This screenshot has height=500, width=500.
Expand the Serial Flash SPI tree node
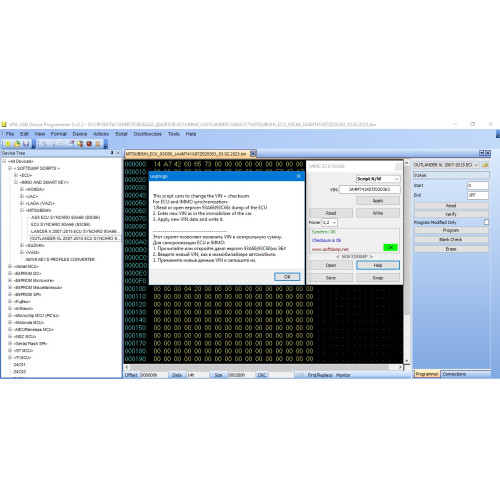point(10,343)
